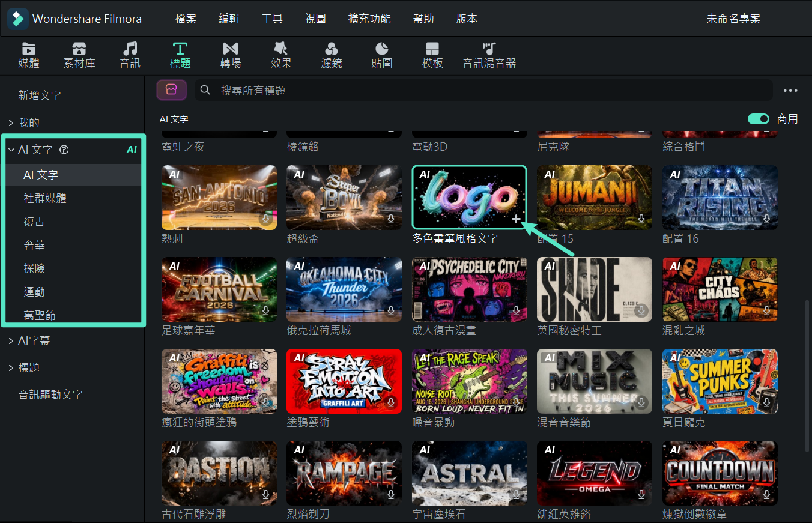Download the 足球嘉年華 title preset
The width and height of the screenshot is (812, 523).
pyautogui.click(x=266, y=311)
